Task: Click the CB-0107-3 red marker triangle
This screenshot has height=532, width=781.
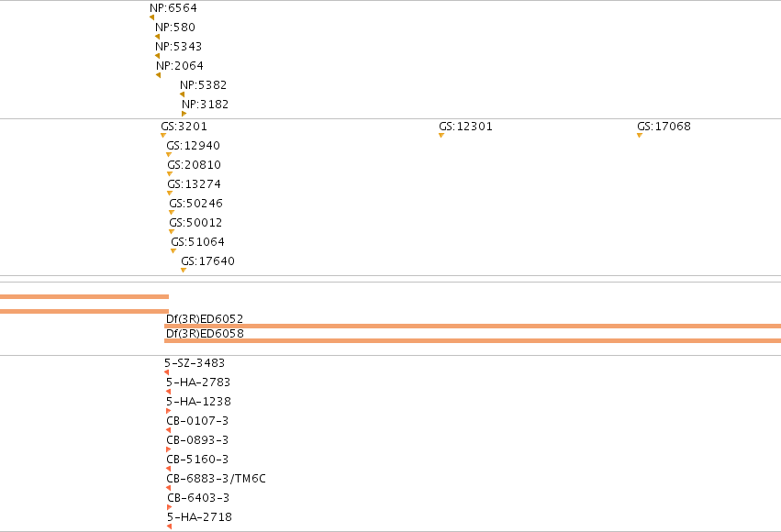Action: 168,430
